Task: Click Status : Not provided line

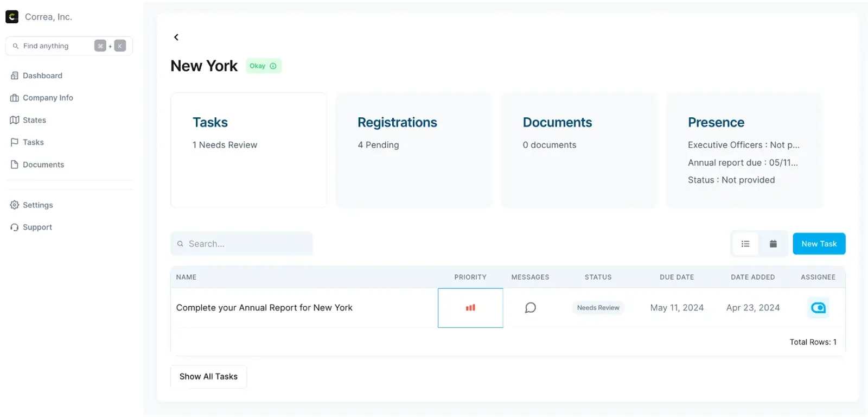Action: 731,180
